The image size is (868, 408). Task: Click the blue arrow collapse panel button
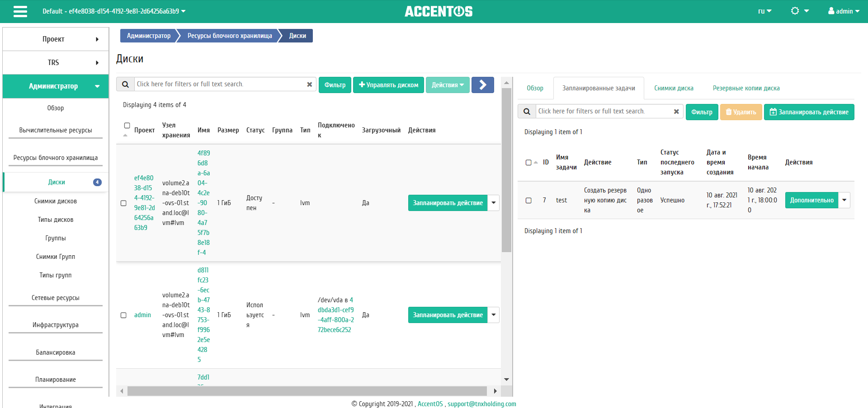482,85
